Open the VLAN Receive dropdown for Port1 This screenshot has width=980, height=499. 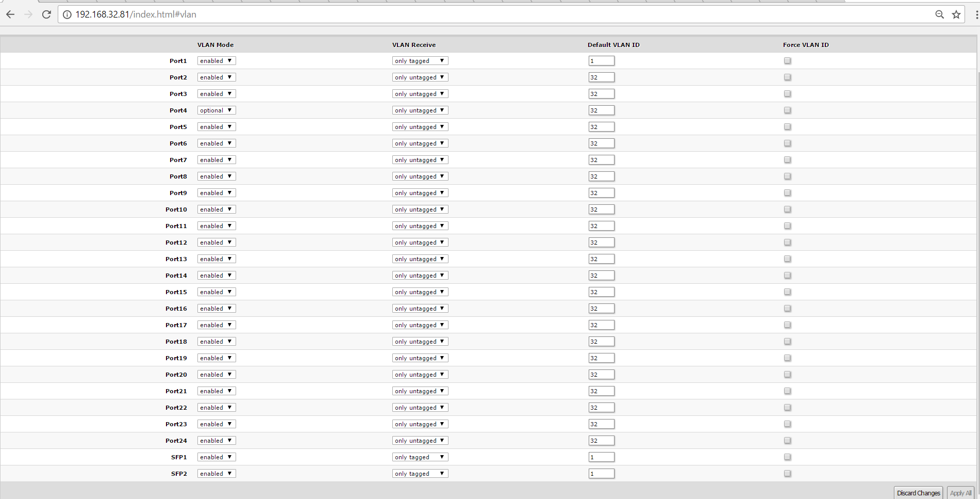point(420,60)
